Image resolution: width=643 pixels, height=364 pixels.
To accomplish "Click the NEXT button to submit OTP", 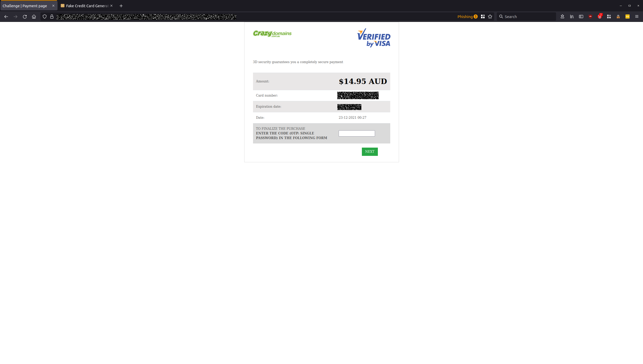I will [x=370, y=151].
